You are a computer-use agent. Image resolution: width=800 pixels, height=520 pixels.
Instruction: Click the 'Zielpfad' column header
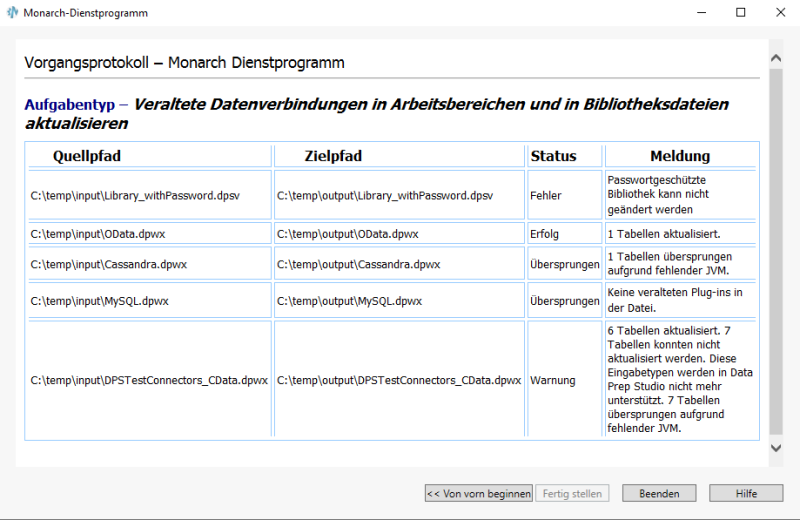(x=333, y=156)
